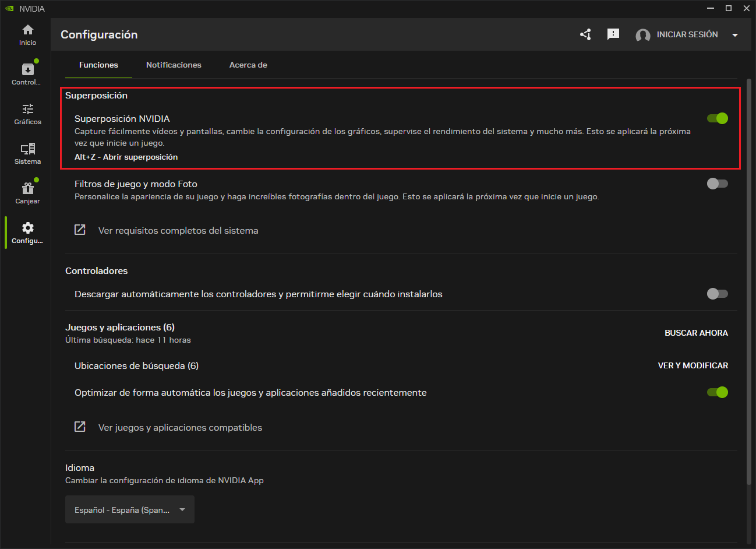Enable automatic driver download toggle
The image size is (756, 549).
pyautogui.click(x=718, y=294)
